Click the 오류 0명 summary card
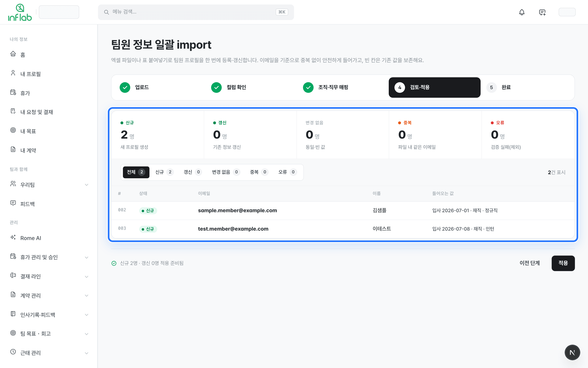The width and height of the screenshot is (588, 368). (x=528, y=135)
